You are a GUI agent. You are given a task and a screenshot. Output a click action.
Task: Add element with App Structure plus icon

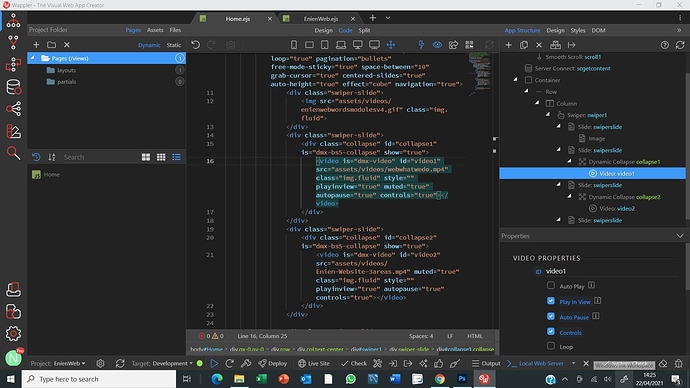[x=508, y=45]
